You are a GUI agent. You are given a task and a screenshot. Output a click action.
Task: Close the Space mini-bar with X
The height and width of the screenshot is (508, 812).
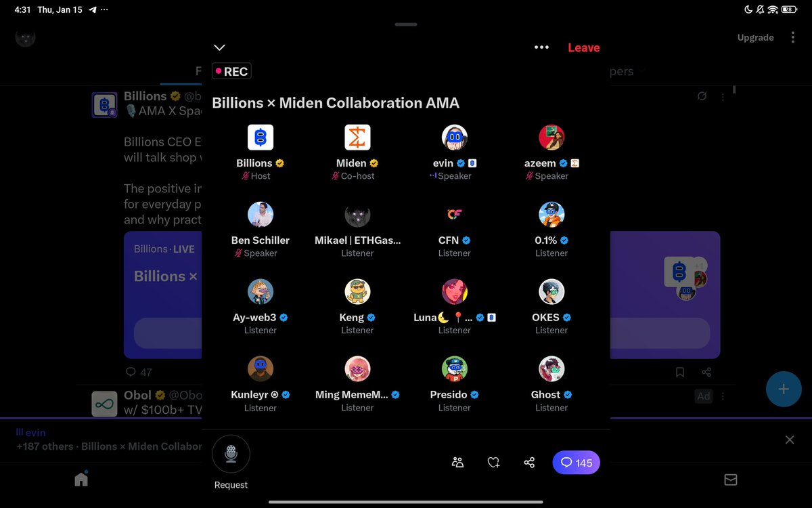click(x=790, y=440)
